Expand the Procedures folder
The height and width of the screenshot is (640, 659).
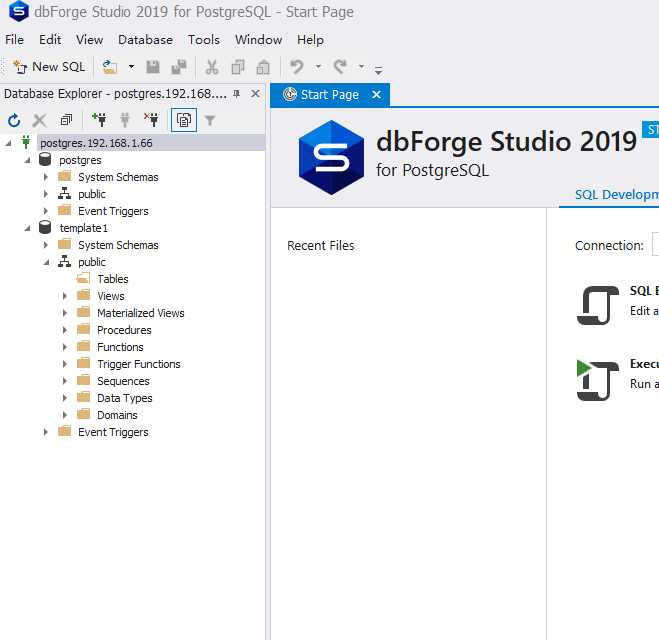click(65, 330)
